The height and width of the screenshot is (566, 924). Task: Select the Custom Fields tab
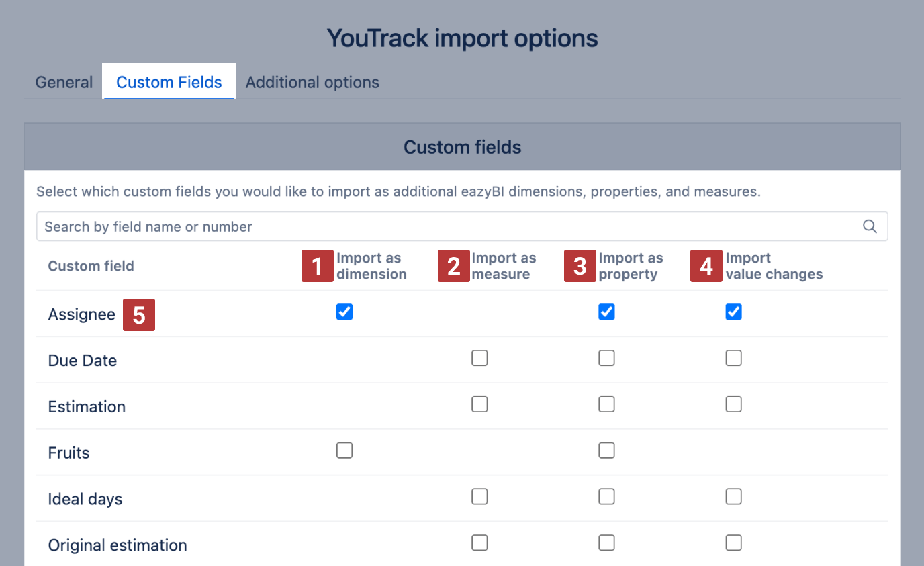169,82
